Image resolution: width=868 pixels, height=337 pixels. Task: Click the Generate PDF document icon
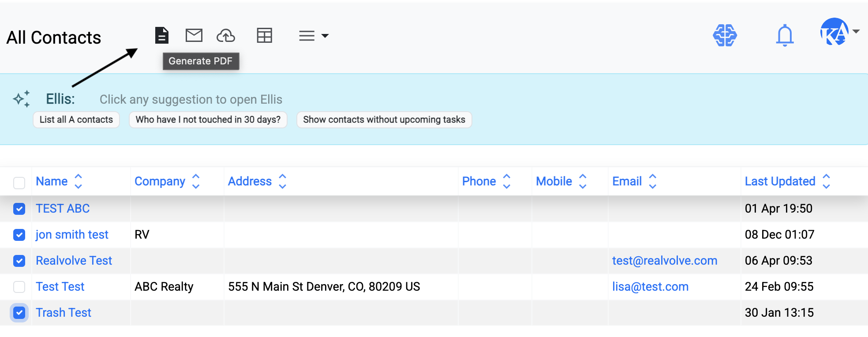(162, 35)
